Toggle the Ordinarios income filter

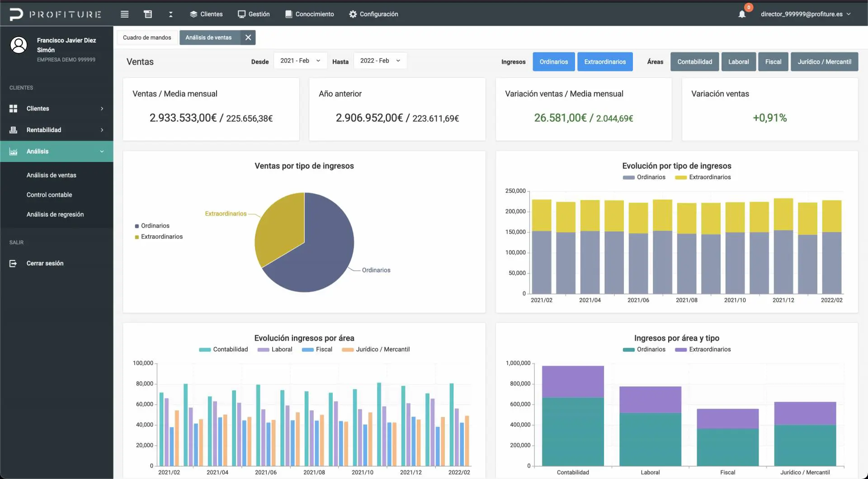tap(553, 62)
